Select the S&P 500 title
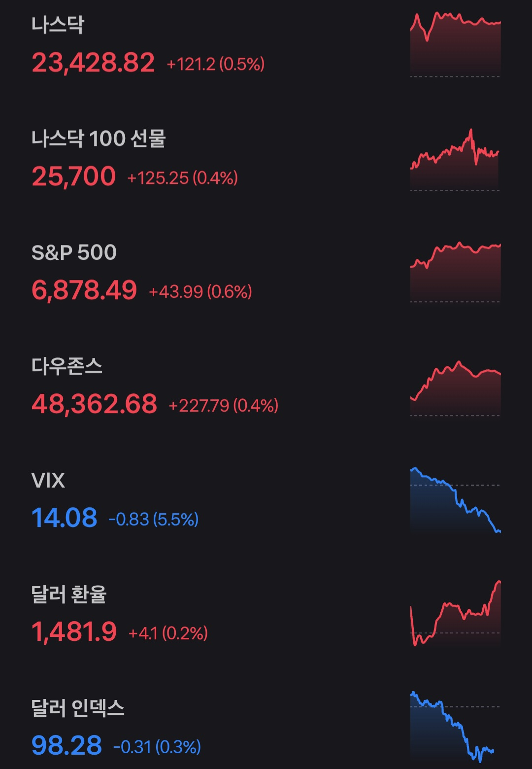532x769 pixels. (74, 252)
